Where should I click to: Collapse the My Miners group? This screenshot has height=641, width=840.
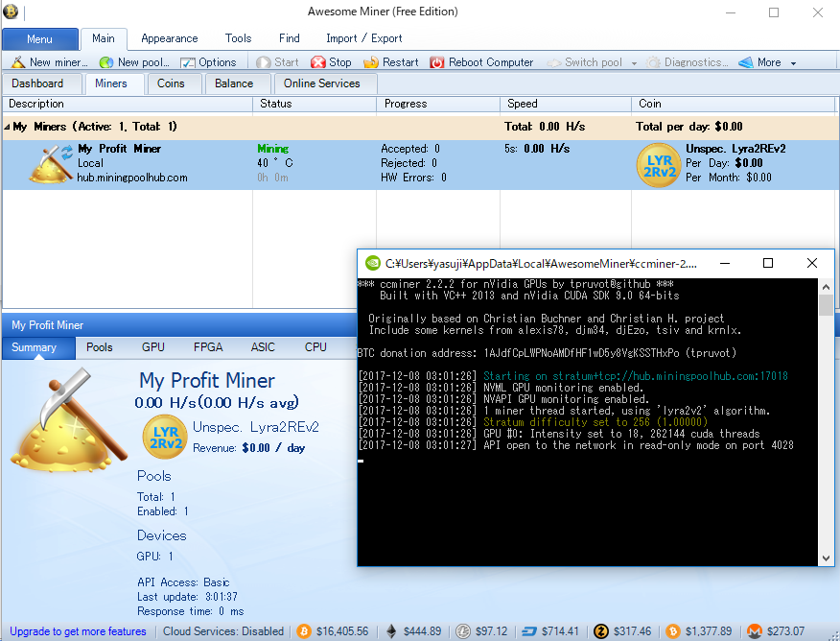[x=7, y=127]
